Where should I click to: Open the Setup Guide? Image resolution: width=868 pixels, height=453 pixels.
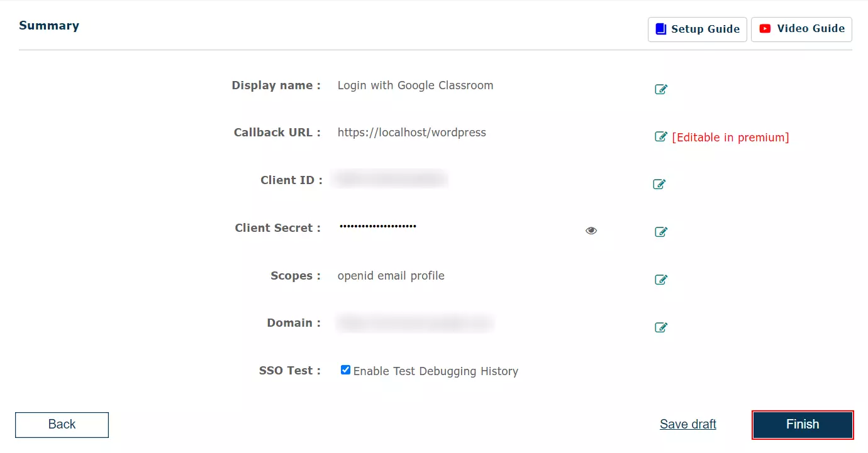[x=697, y=28]
